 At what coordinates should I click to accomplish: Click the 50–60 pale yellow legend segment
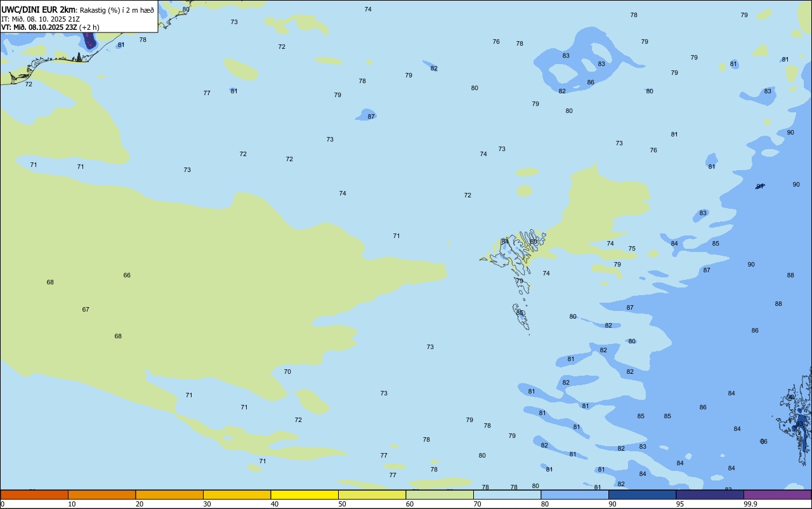pos(372,494)
